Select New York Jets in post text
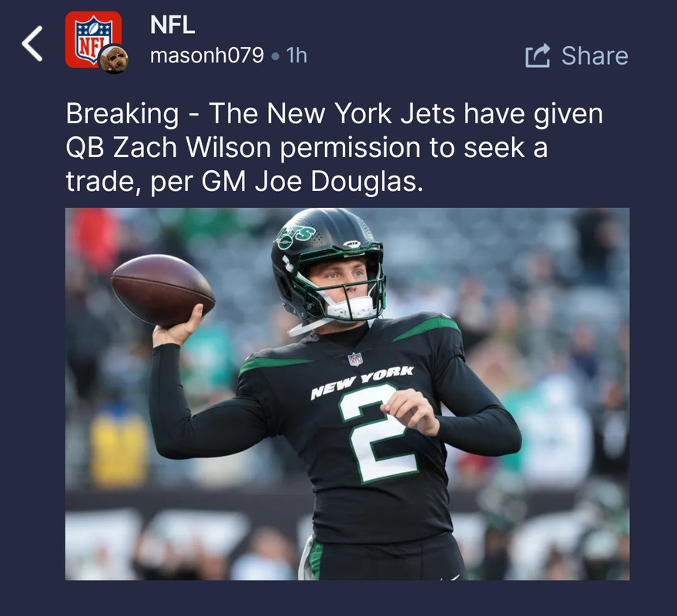The image size is (677, 616). (x=361, y=113)
